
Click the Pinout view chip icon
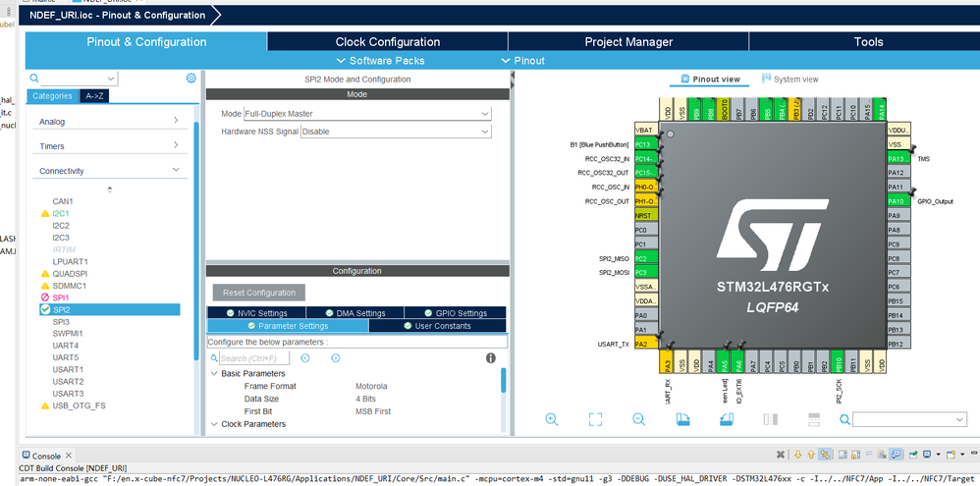click(685, 79)
